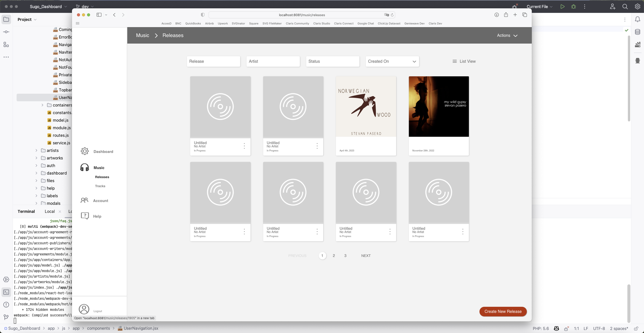The image size is (644, 333).
Task: Expand the Actions menu
Action: point(507,36)
